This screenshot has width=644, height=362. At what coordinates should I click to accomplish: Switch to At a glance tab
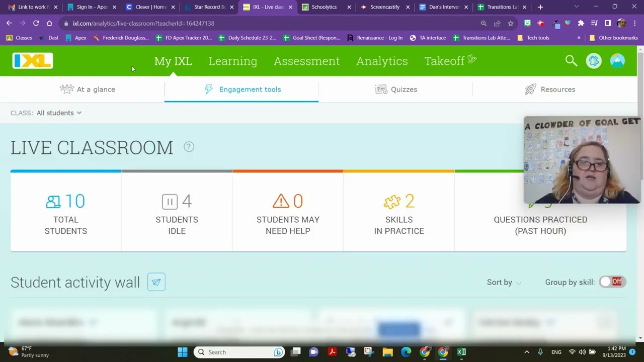pos(87,89)
